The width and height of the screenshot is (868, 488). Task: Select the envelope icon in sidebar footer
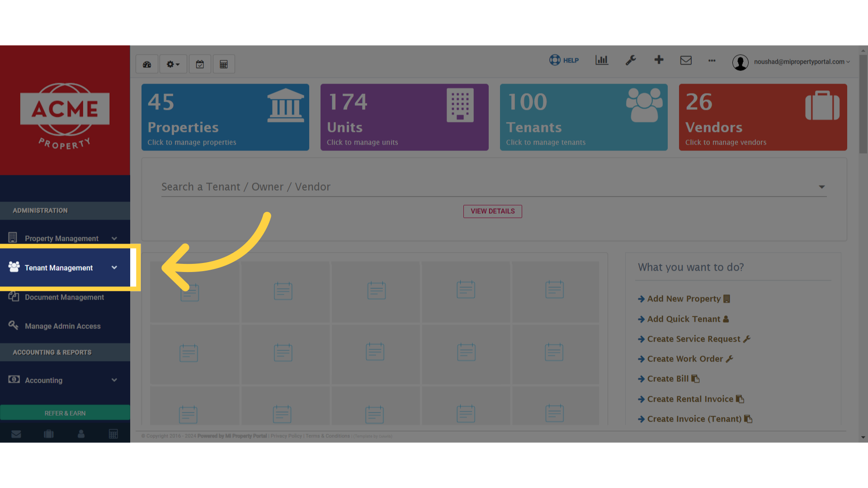click(x=16, y=434)
